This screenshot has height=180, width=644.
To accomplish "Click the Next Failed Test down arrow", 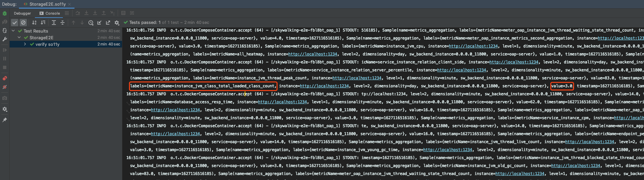I will click(x=82, y=23).
